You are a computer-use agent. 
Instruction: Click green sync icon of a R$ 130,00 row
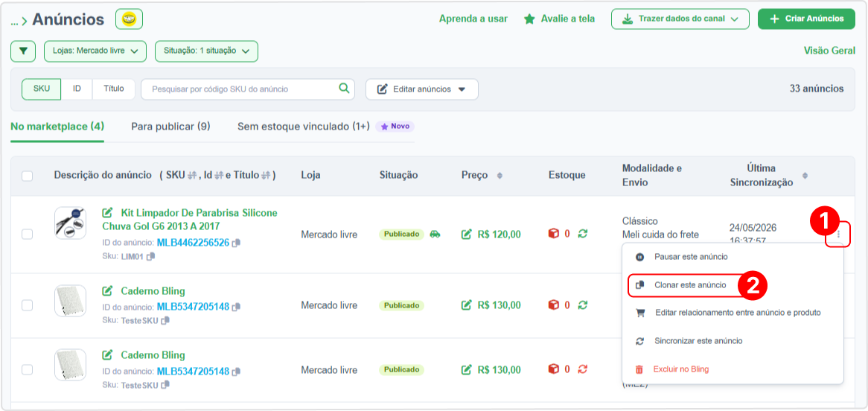pos(582,305)
